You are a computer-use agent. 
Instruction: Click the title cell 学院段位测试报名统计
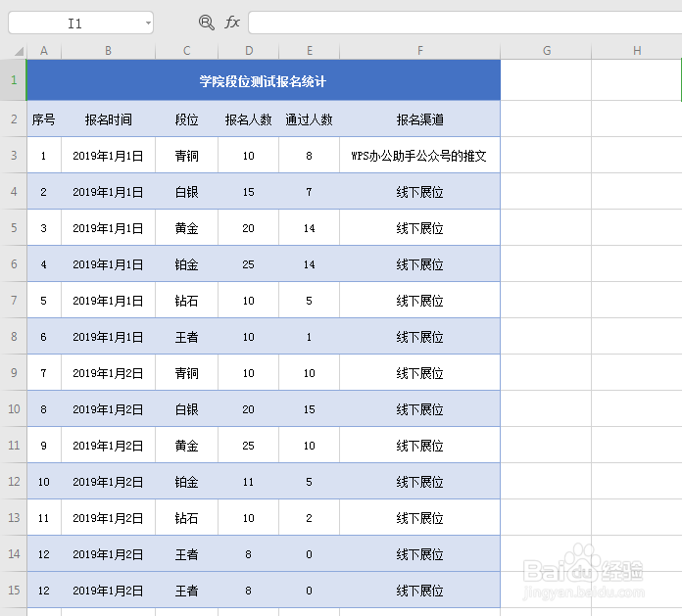point(264,80)
